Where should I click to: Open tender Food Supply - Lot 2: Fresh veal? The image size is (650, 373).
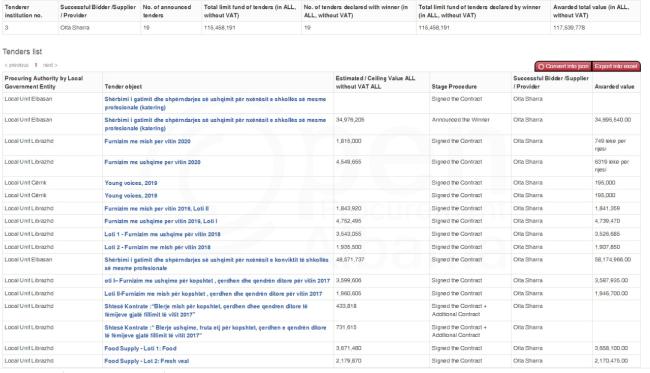coord(146,361)
